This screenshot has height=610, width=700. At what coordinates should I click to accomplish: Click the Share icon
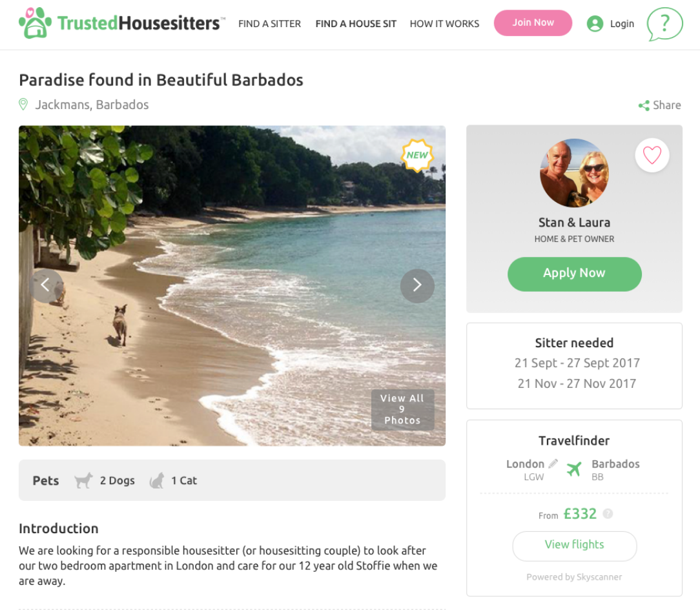[x=644, y=105]
